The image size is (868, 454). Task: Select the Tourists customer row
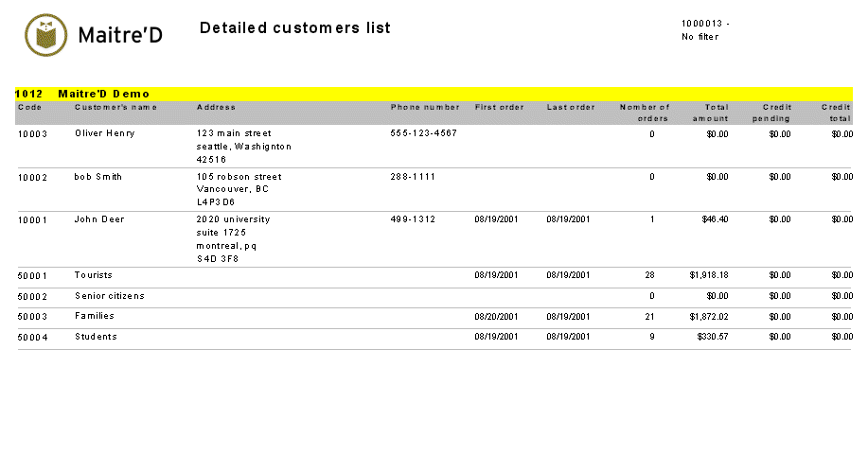point(94,275)
